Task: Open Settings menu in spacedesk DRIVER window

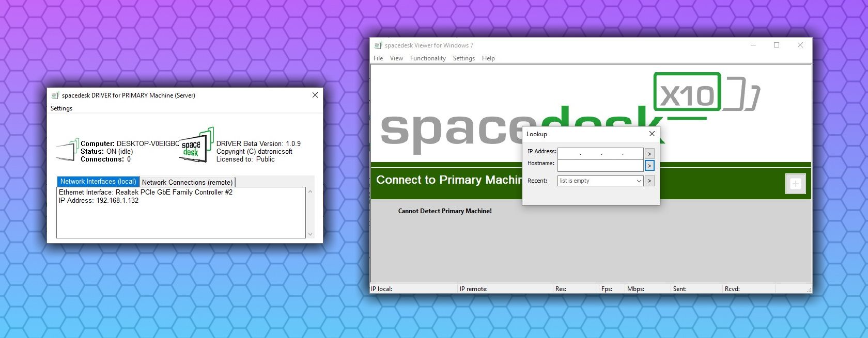Action: 61,108
